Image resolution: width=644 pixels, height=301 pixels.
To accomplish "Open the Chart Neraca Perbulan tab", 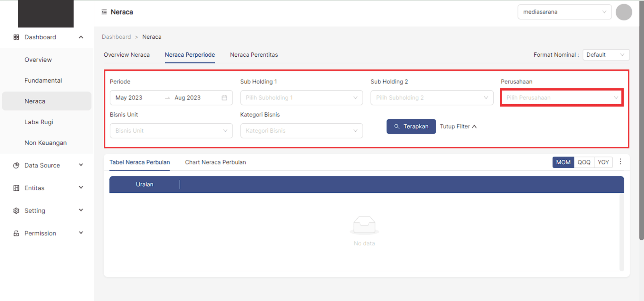I will pyautogui.click(x=215, y=162).
